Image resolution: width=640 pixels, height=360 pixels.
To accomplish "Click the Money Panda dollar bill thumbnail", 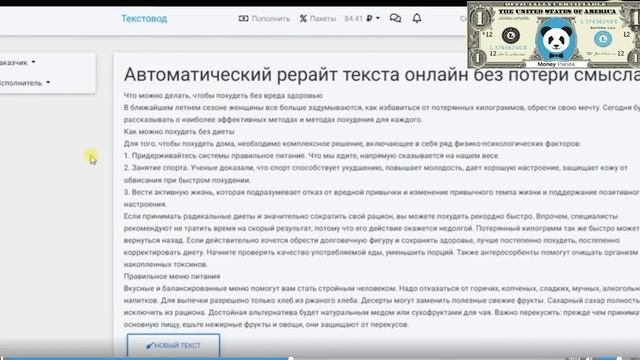I will click(x=553, y=35).
